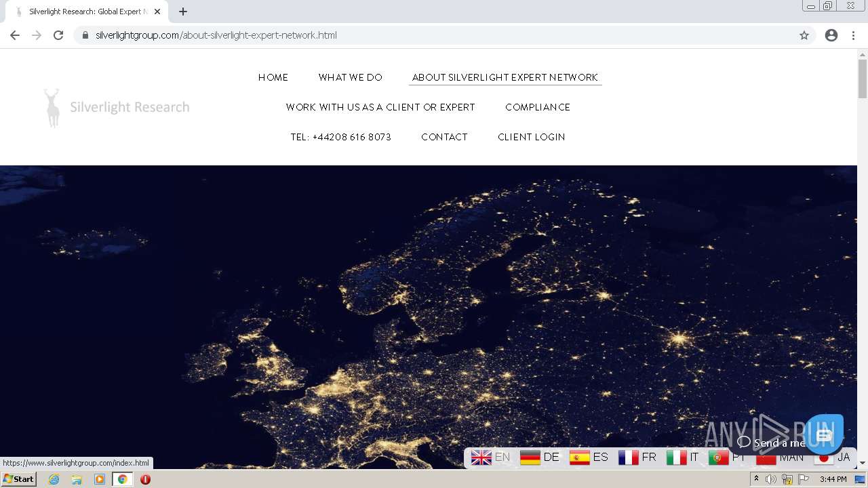
Task: Open the CONTACT page
Action: point(444,137)
